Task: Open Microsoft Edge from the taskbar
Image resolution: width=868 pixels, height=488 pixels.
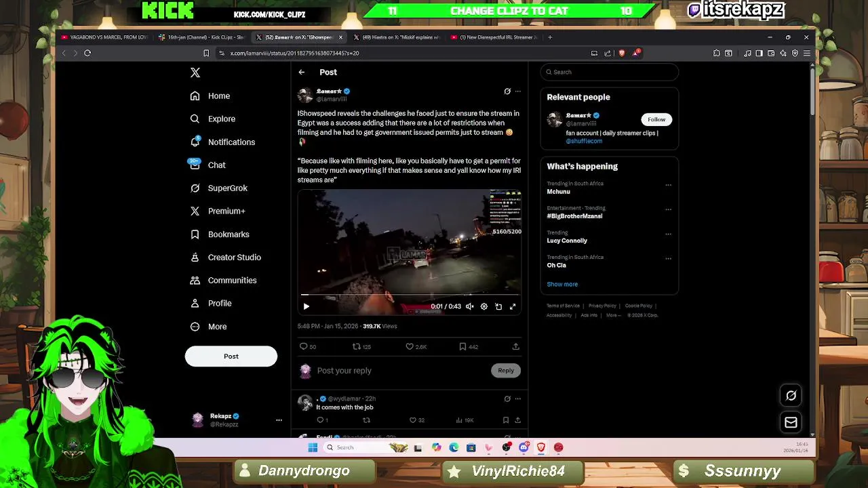Action: 454,447
